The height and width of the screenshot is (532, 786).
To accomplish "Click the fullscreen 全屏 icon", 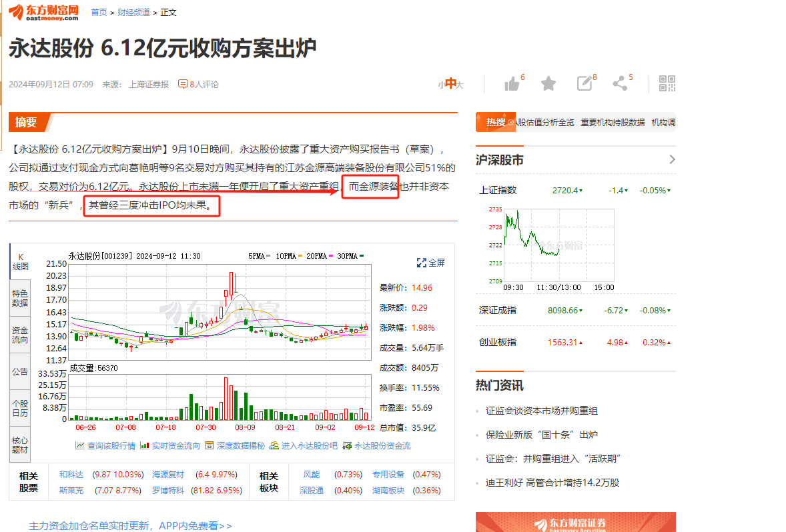I will point(422,263).
